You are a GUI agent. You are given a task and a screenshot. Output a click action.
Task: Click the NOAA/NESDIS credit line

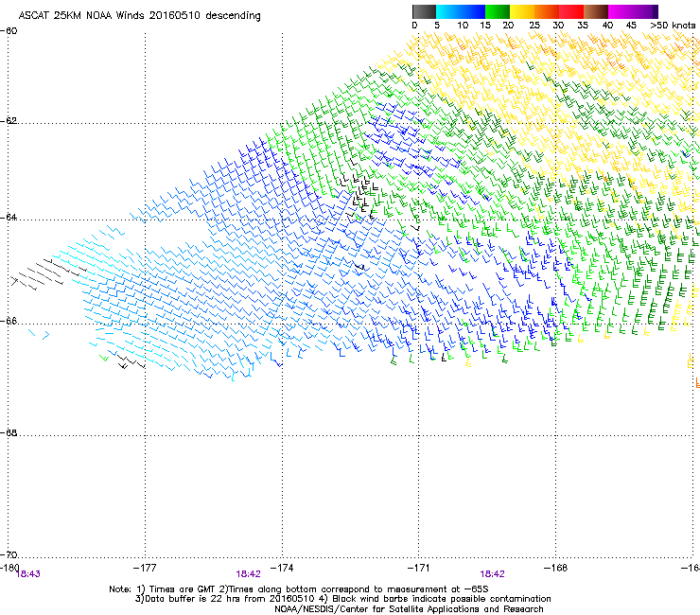pyautogui.click(x=409, y=609)
